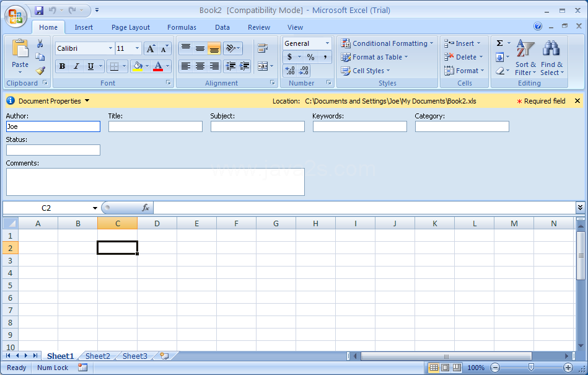
Task: Click the zoom slider handle
Action: tap(532, 367)
